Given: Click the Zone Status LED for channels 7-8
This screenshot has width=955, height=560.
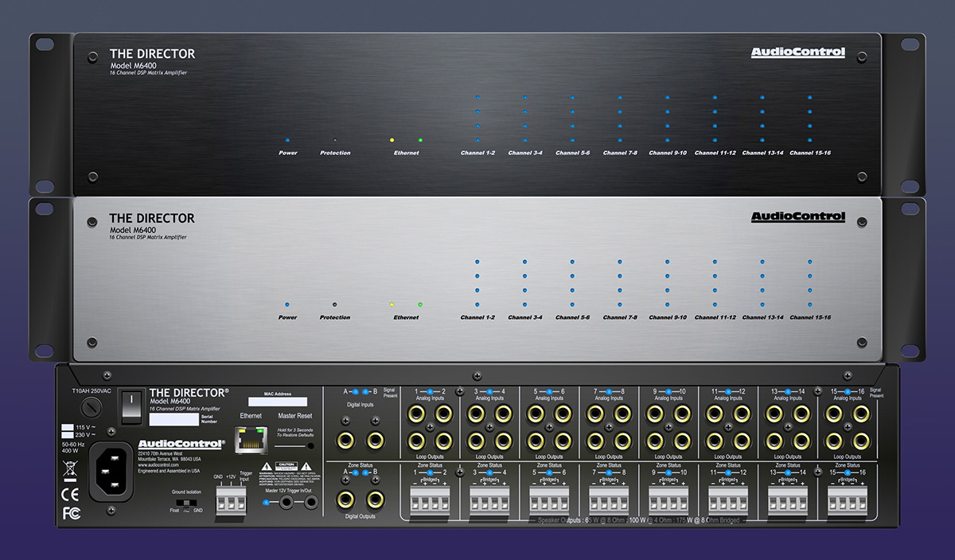Looking at the screenshot, I should (609, 472).
